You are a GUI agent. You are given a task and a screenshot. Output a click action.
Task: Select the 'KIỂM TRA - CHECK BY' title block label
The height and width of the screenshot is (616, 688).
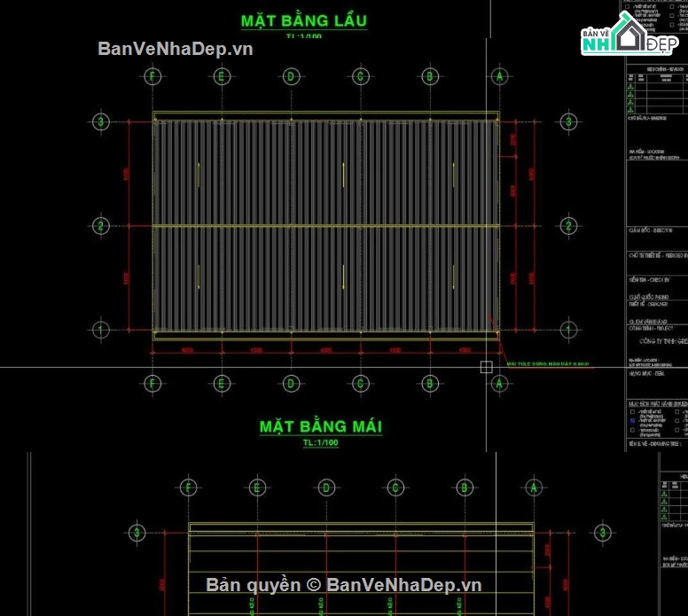[649, 279]
